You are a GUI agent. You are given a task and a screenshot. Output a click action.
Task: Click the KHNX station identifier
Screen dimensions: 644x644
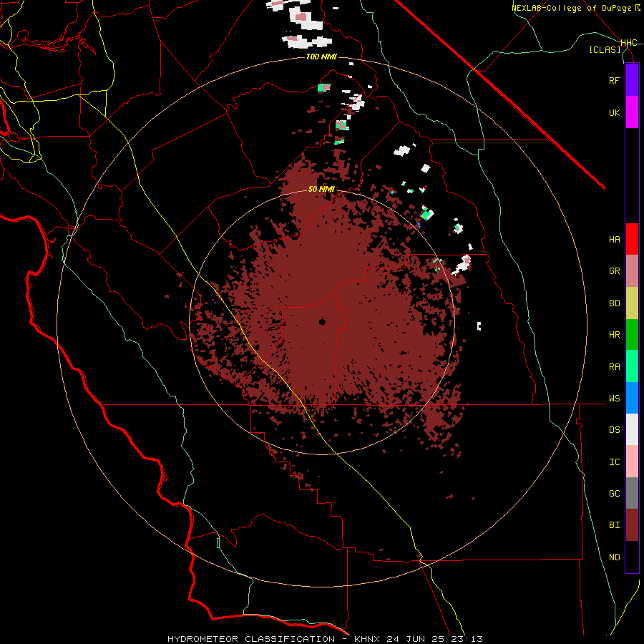(367, 639)
